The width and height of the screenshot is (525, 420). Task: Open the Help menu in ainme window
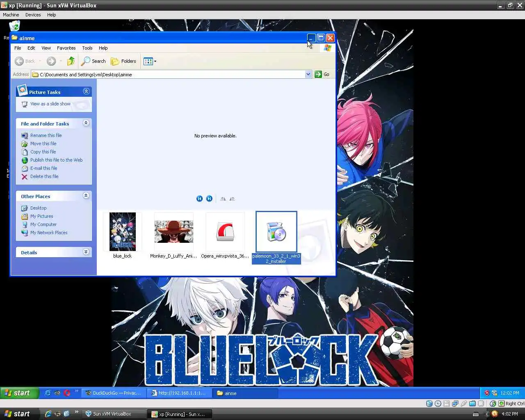[x=103, y=48]
